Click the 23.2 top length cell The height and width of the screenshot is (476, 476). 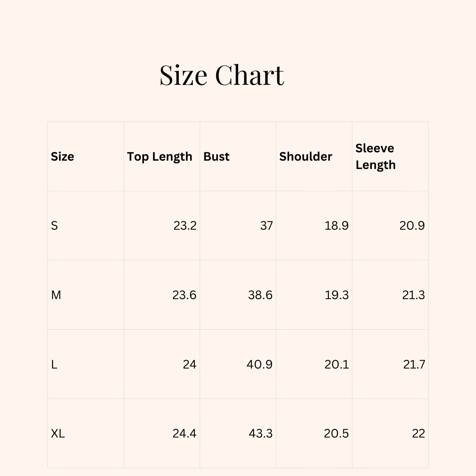coord(185,226)
